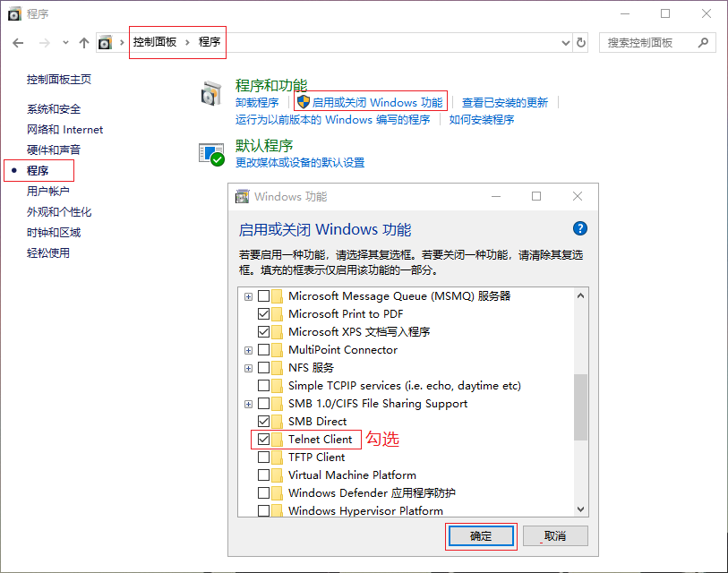
Task: Click the up folder arrow in the address bar
Action: (83, 42)
